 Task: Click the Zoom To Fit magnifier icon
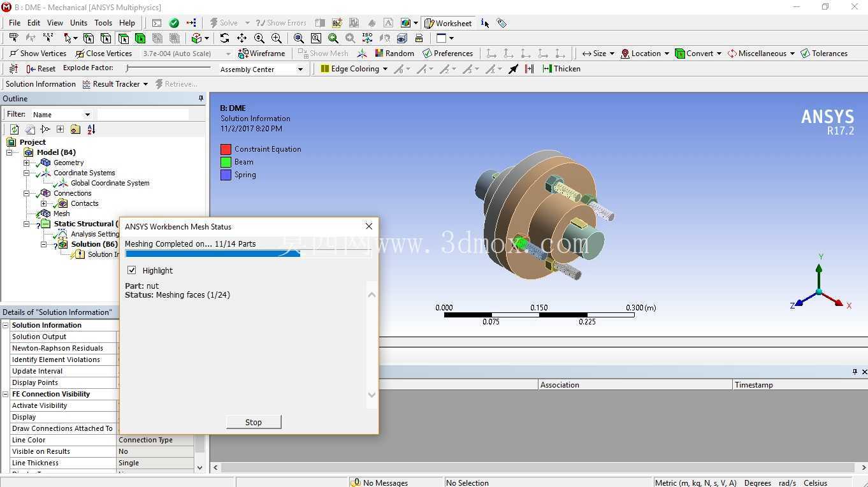298,38
